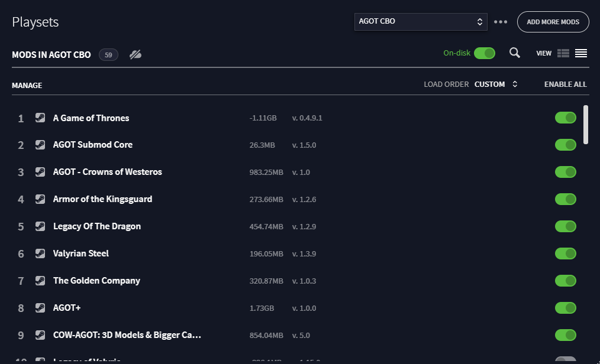Click version v. 1.2.6 text
The image size is (600, 364).
tap(304, 199)
